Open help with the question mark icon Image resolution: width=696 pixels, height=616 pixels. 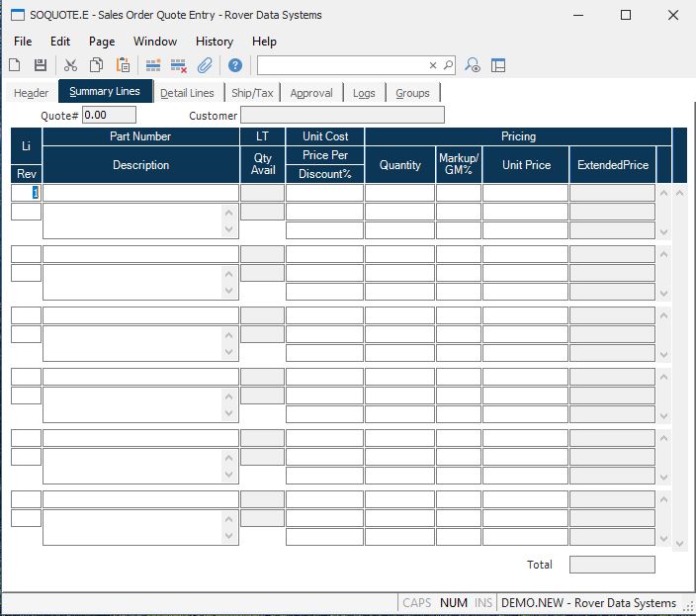(x=235, y=65)
